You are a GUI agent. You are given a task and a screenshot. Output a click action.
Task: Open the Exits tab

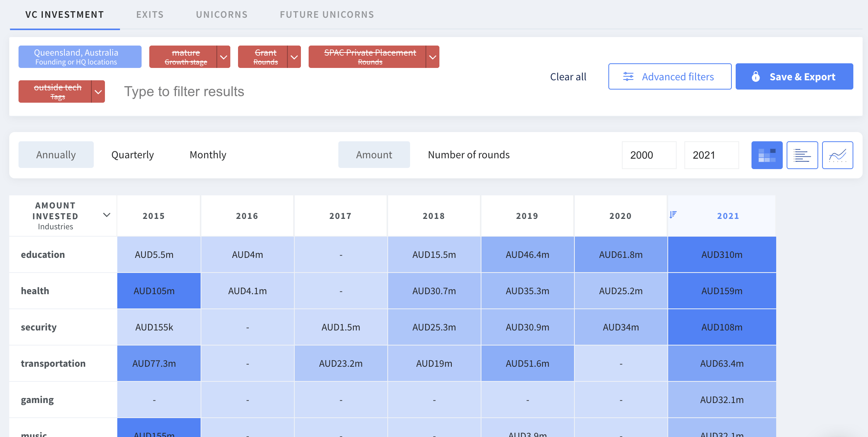point(150,15)
